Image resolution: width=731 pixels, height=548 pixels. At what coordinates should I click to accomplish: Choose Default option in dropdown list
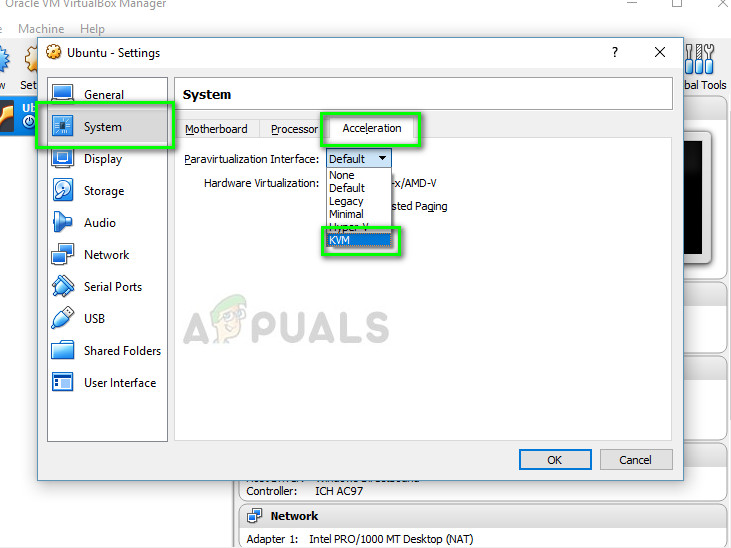pyautogui.click(x=359, y=188)
